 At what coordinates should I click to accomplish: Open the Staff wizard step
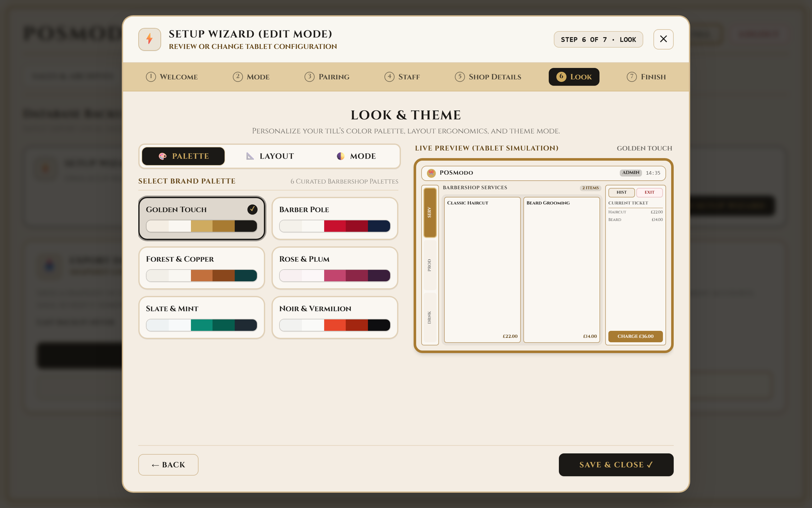click(402, 77)
